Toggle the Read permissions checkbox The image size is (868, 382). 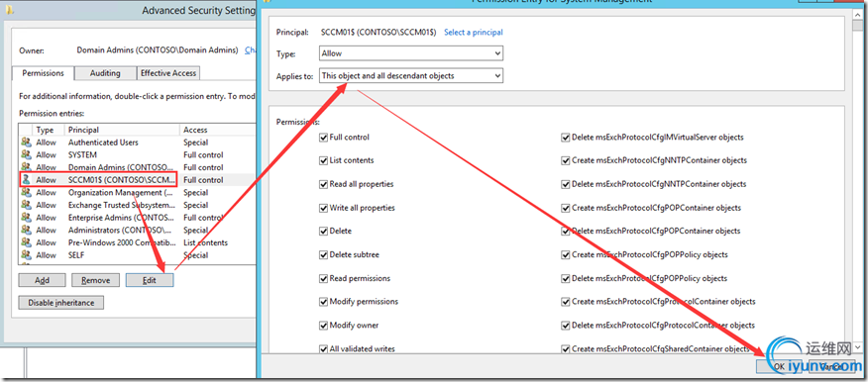tap(323, 279)
